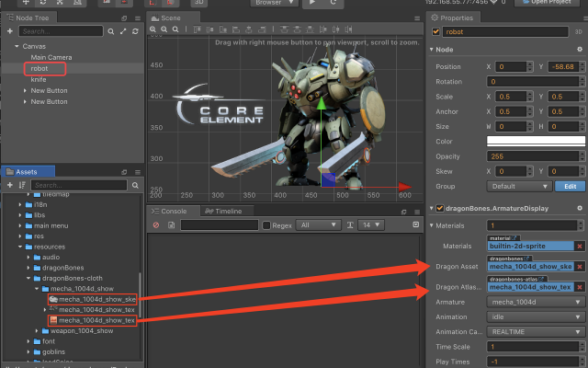This screenshot has width=588, height=368.
Task: Zoom out the Scene view
Action: 164,29
